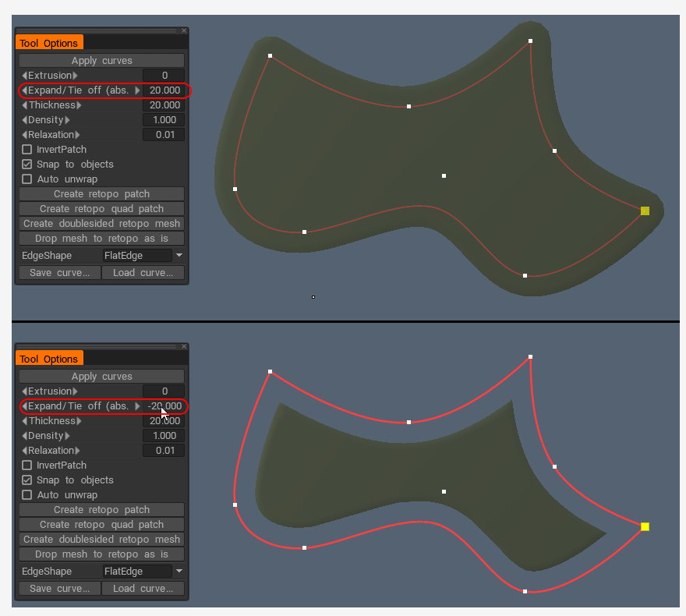Viewport: 686px width, 616px height.
Task: Select yellow curve point in lower viewport
Action: [645, 526]
